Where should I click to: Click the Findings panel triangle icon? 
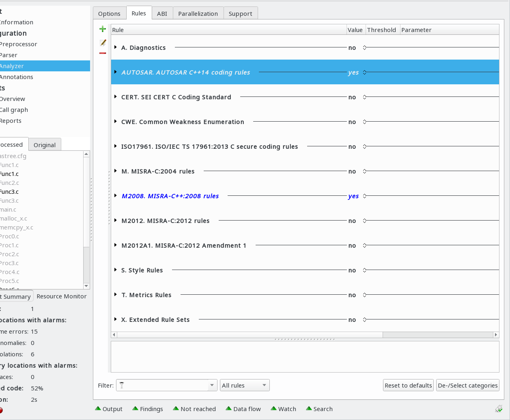point(135,409)
